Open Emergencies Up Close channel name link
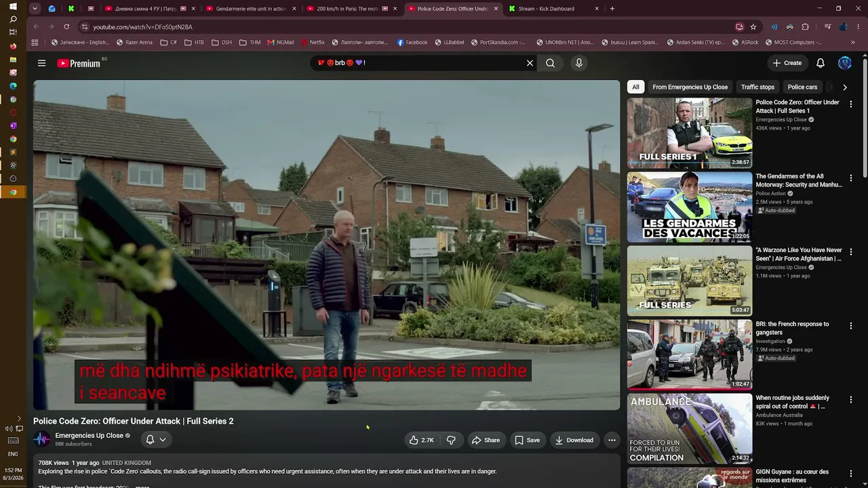The width and height of the screenshot is (868, 488). point(89,436)
